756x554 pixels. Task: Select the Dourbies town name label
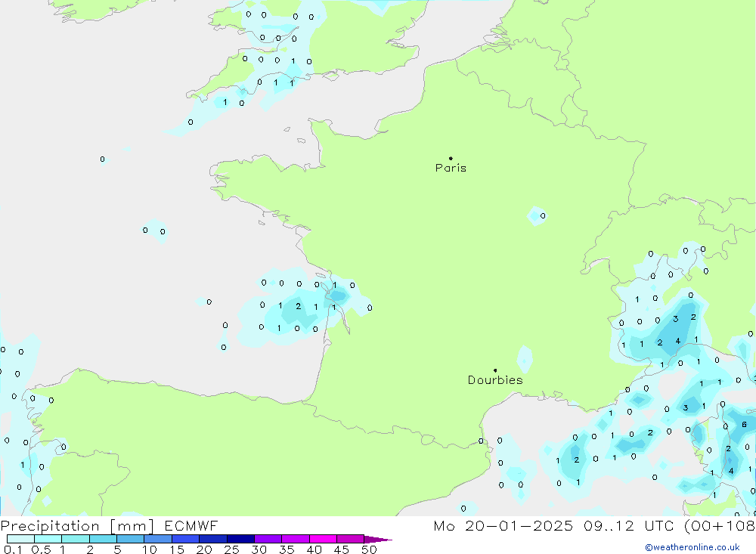point(495,380)
